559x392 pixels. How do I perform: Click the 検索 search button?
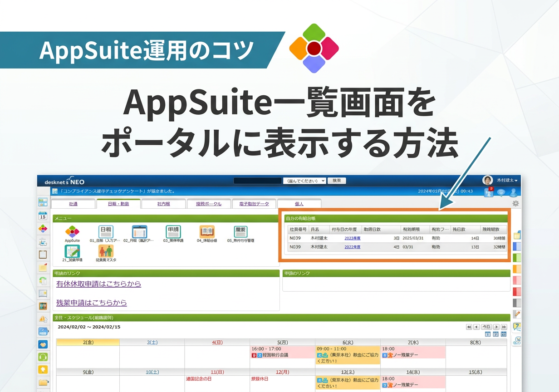(x=337, y=181)
